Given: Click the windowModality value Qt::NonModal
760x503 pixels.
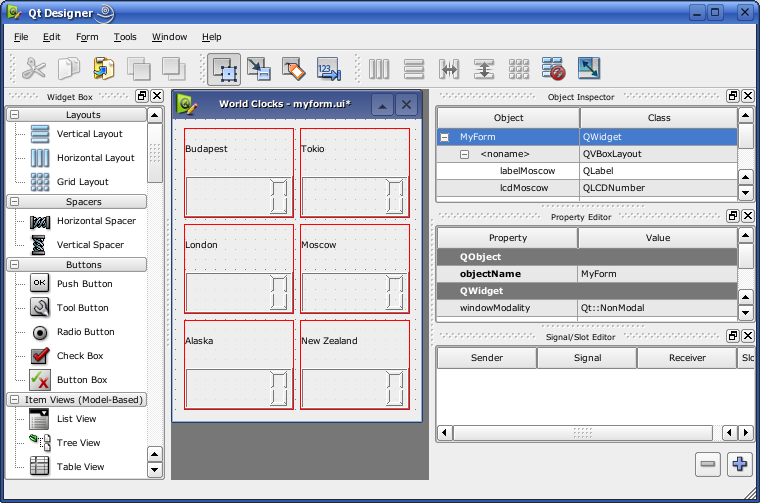Looking at the screenshot, I should (x=657, y=308).
